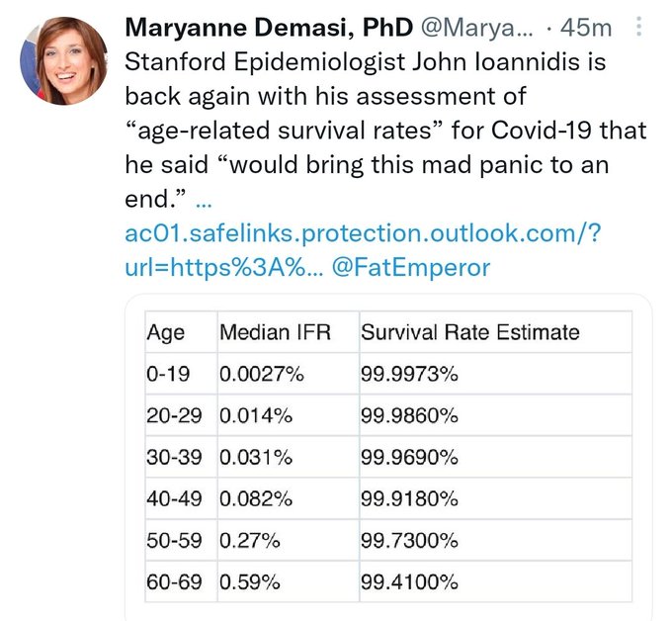Open the @Marya... username handle
Viewport: 672px width, 621px height.
click(x=477, y=28)
